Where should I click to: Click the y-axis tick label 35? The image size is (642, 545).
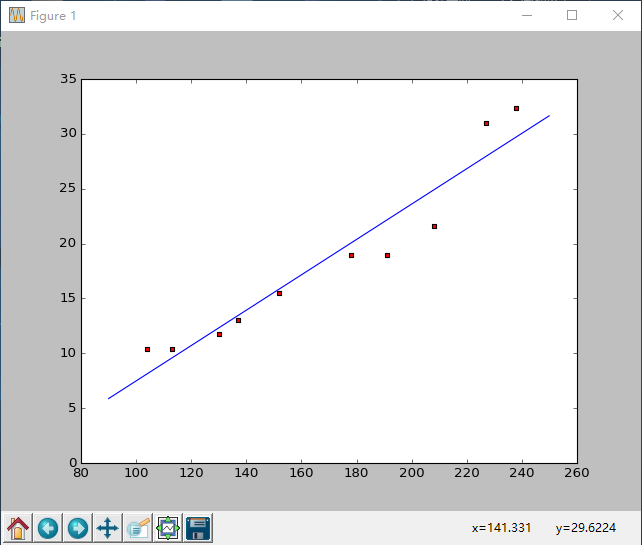[x=68, y=79]
